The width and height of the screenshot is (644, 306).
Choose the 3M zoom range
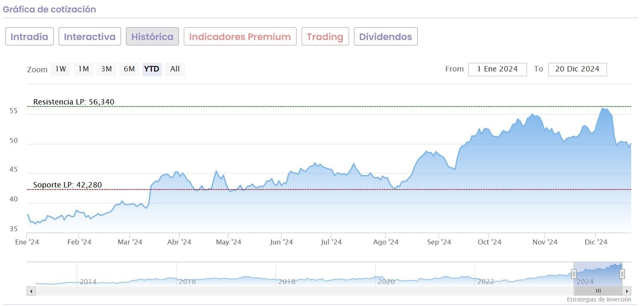tap(107, 69)
